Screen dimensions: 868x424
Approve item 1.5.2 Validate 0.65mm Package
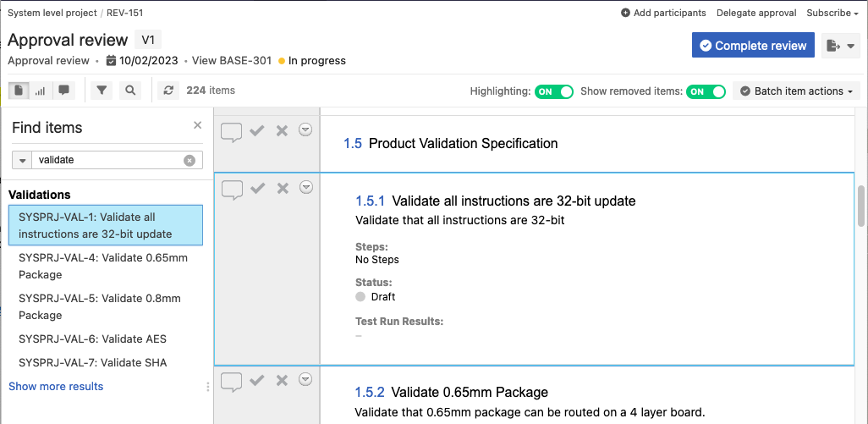click(x=256, y=380)
